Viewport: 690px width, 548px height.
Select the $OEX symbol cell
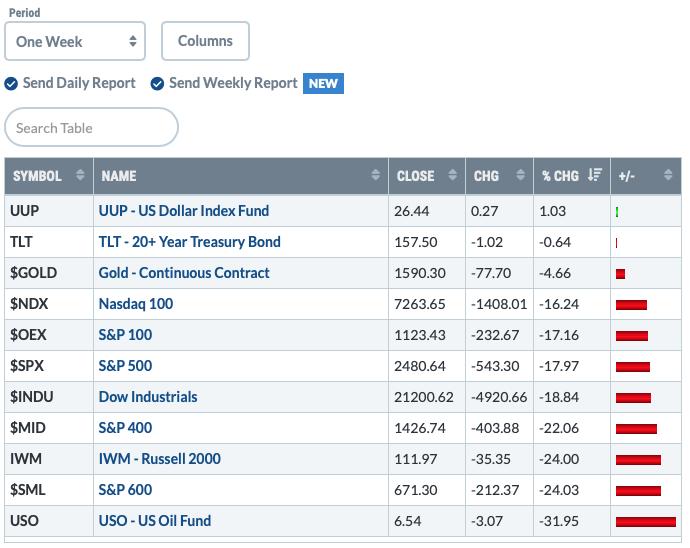[49, 335]
